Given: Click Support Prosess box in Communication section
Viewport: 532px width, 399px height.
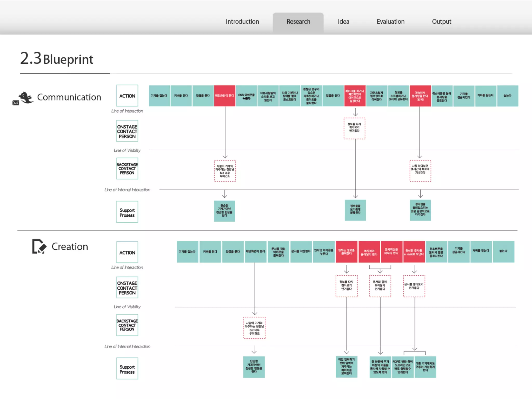Looking at the screenshot, I should (127, 212).
